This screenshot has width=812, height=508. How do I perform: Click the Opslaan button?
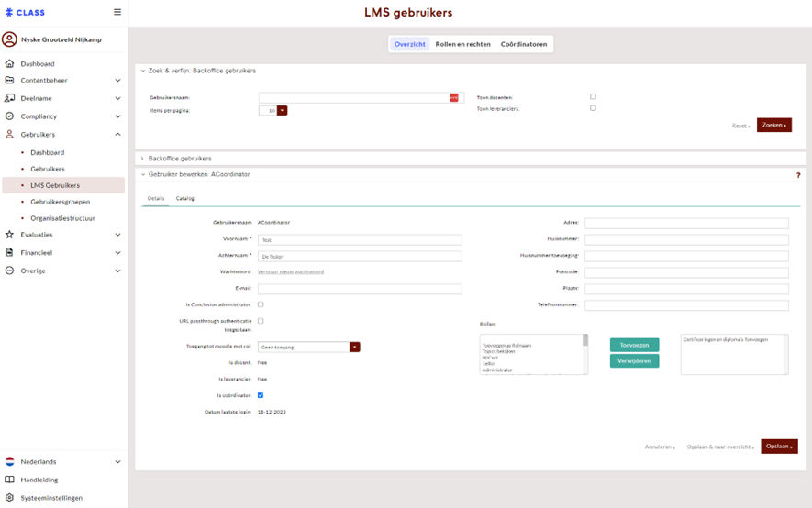pyautogui.click(x=778, y=447)
